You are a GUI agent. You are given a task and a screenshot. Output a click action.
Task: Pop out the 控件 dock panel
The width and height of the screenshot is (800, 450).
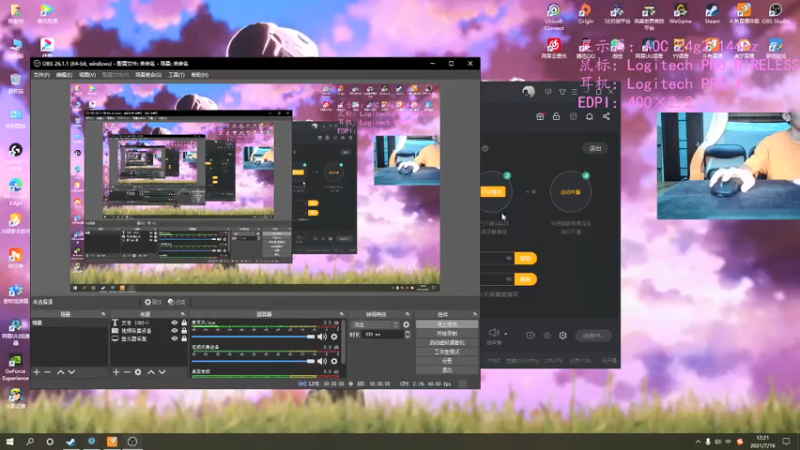tap(475, 314)
